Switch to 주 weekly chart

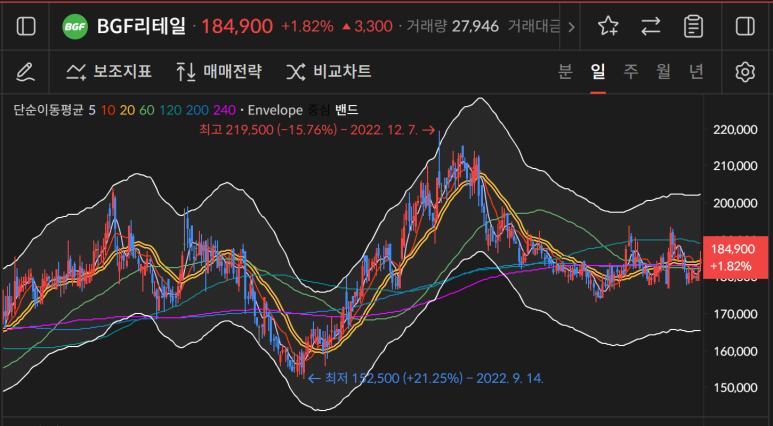click(x=631, y=72)
